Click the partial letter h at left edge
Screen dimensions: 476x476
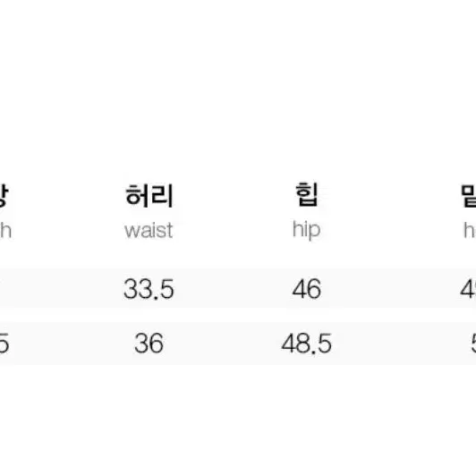tap(5, 231)
